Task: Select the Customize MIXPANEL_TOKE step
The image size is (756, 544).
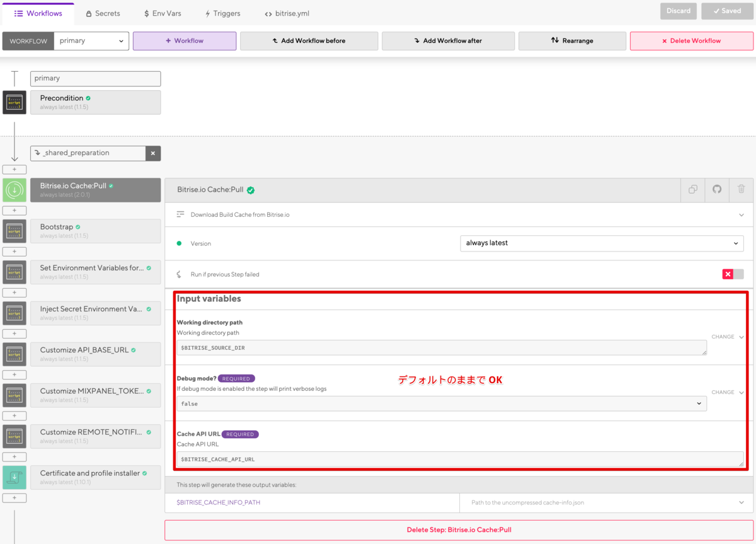Action: click(x=95, y=395)
